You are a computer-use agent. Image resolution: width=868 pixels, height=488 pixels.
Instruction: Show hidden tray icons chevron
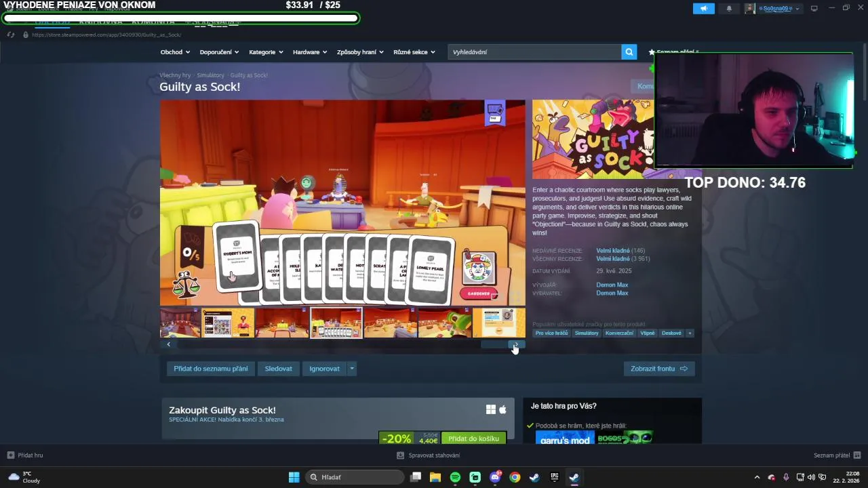[x=757, y=477]
